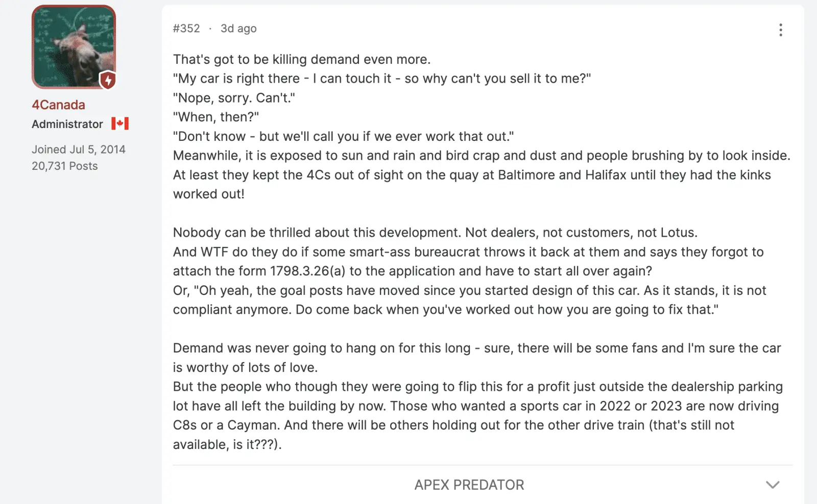Click the line starting "Nobody can be thrilled"
This screenshot has width=817, height=504.
point(435,233)
